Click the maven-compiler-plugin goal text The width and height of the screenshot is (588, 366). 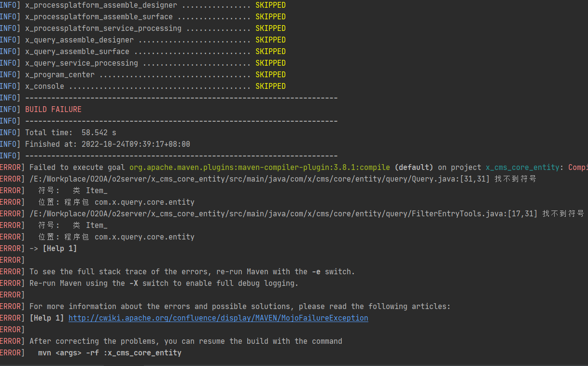[259, 168]
